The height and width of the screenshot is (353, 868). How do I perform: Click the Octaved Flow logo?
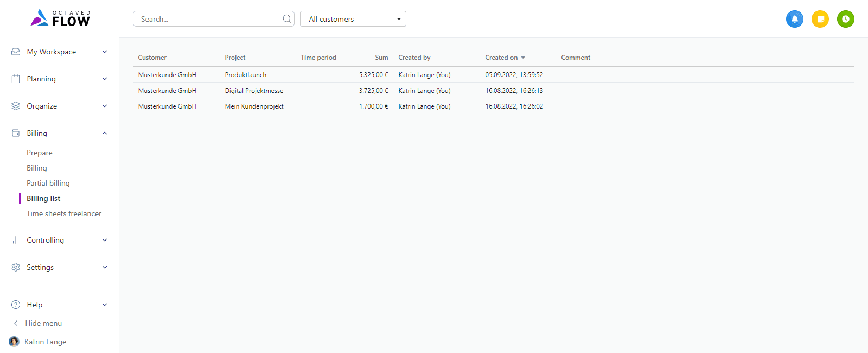point(60,18)
